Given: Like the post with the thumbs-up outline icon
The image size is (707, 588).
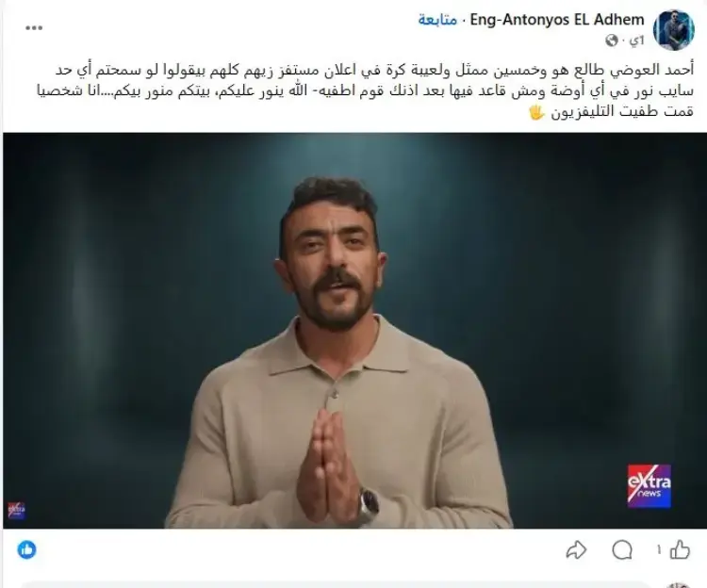Looking at the screenshot, I should (680, 549).
